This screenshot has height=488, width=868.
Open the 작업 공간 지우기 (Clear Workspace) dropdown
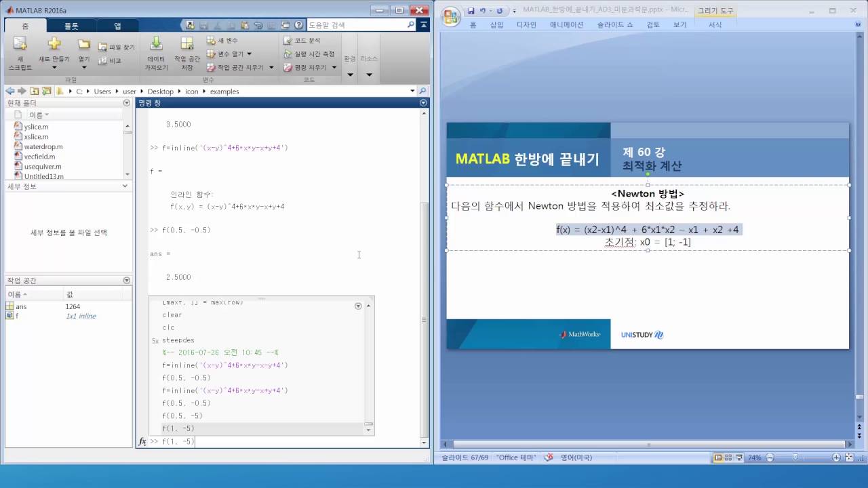pos(271,67)
